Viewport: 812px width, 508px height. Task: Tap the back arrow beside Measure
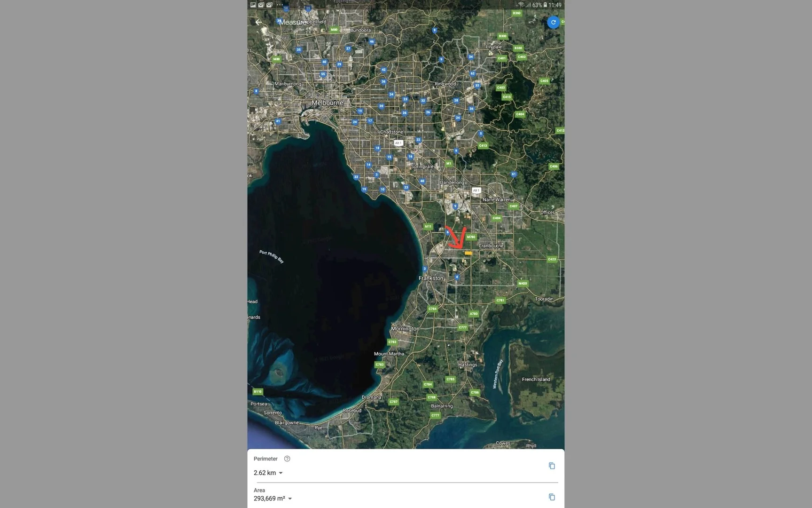coord(258,22)
